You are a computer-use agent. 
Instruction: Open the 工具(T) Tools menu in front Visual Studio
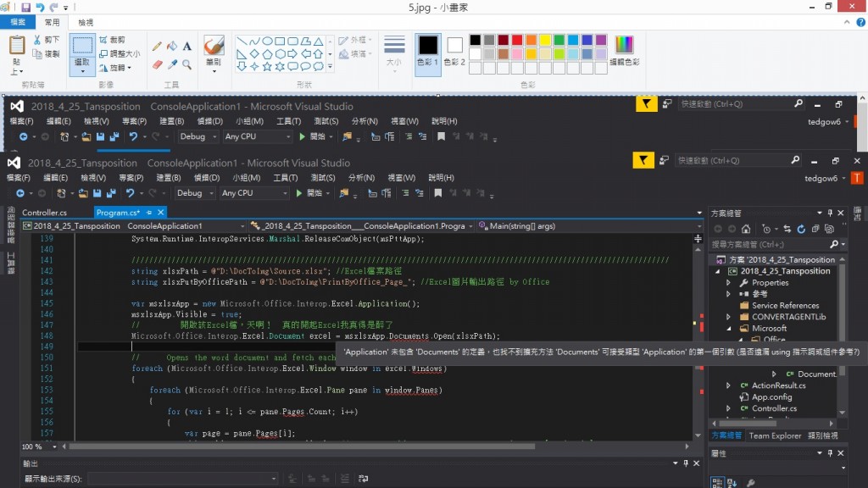[x=285, y=178]
